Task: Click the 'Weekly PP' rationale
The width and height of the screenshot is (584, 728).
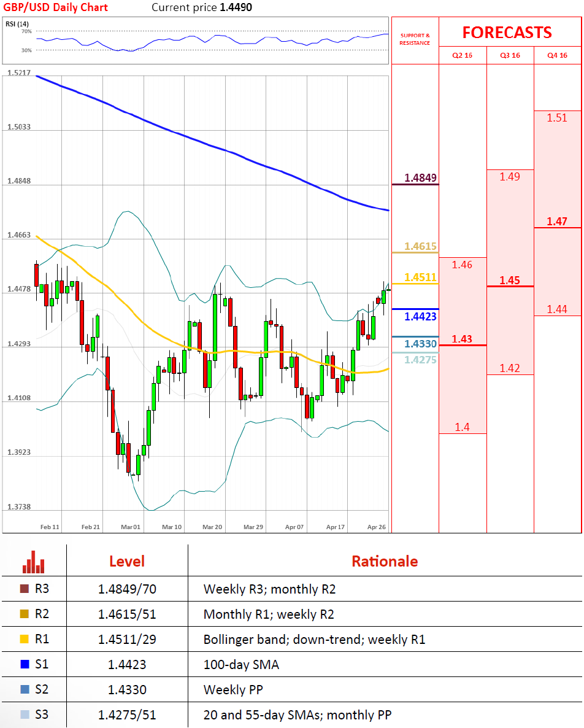Action: pos(233,689)
